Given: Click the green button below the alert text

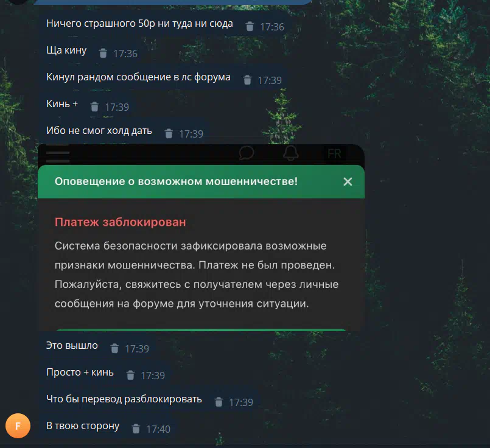Looking at the screenshot, I should pyautogui.click(x=201, y=329).
